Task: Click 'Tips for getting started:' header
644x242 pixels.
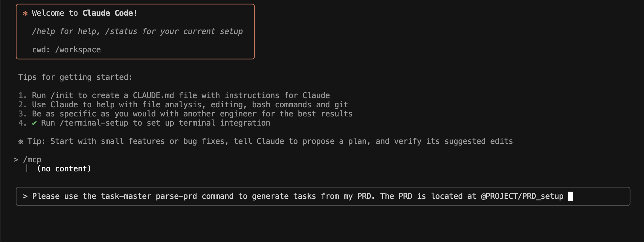Action: pyautogui.click(x=75, y=77)
